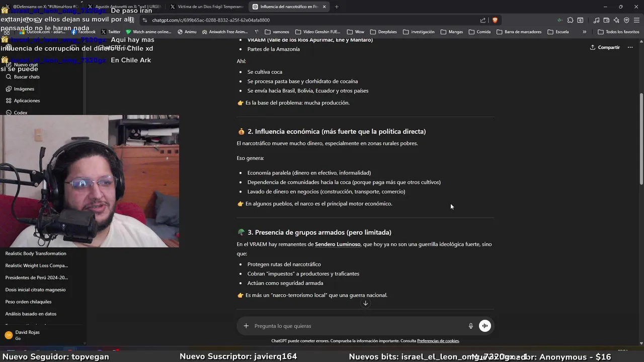Click the page vertical scrollbar thumb
This screenshot has width=644, height=362.
coord(641,138)
